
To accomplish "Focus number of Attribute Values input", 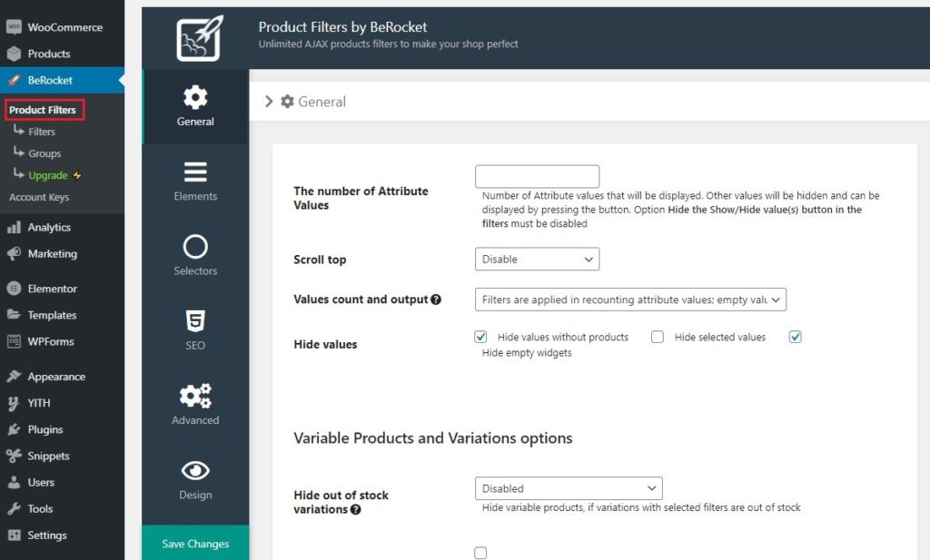I will point(537,176).
